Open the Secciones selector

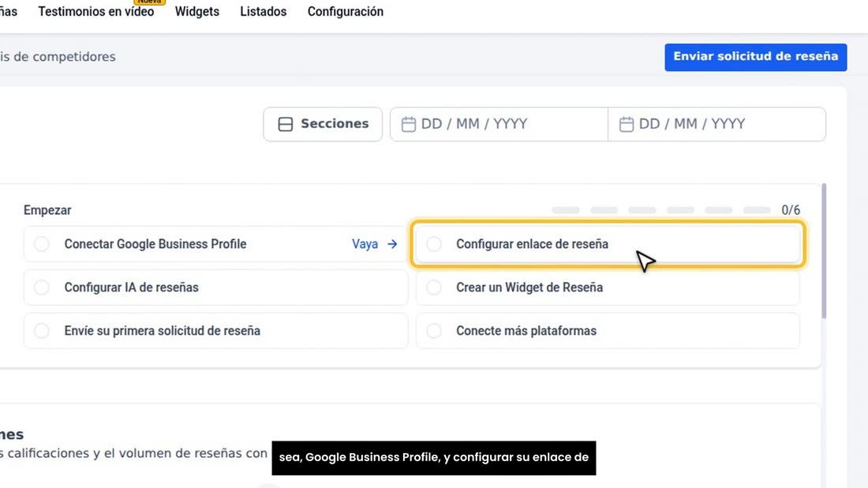(323, 124)
